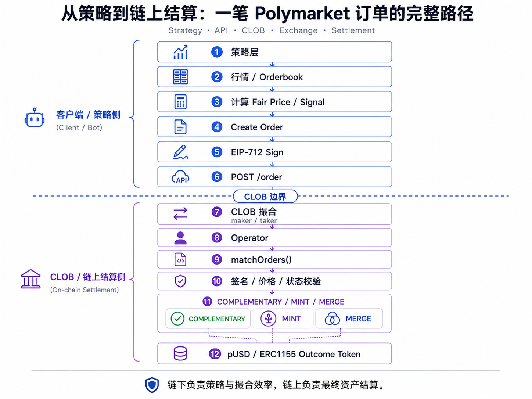532x399 pixels.
Task: Select the POST /order step
Action: [x=274, y=177]
